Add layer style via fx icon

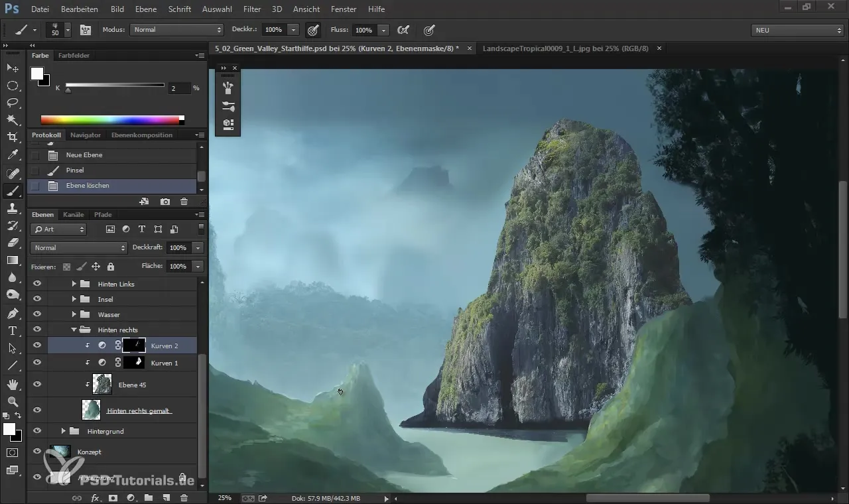pyautogui.click(x=95, y=497)
